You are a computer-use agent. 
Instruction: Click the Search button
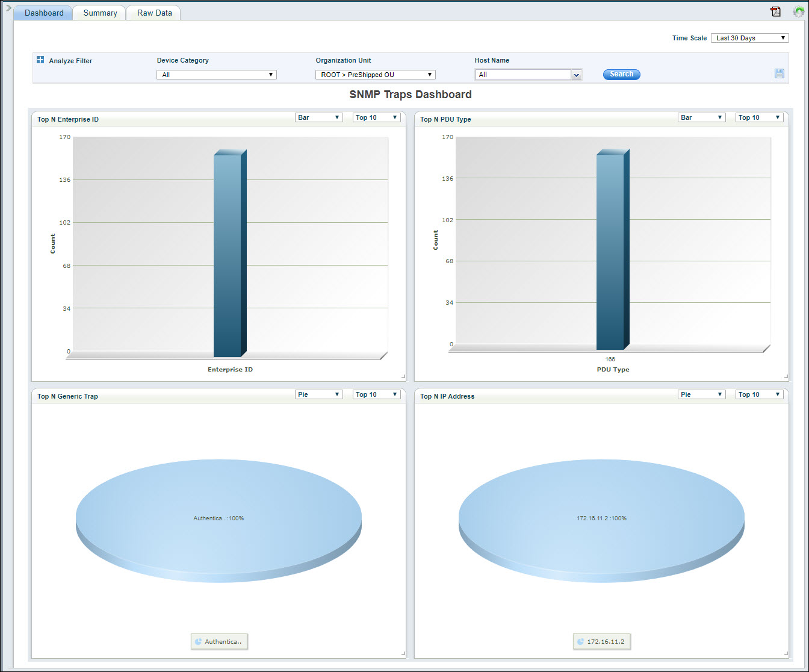pos(621,74)
